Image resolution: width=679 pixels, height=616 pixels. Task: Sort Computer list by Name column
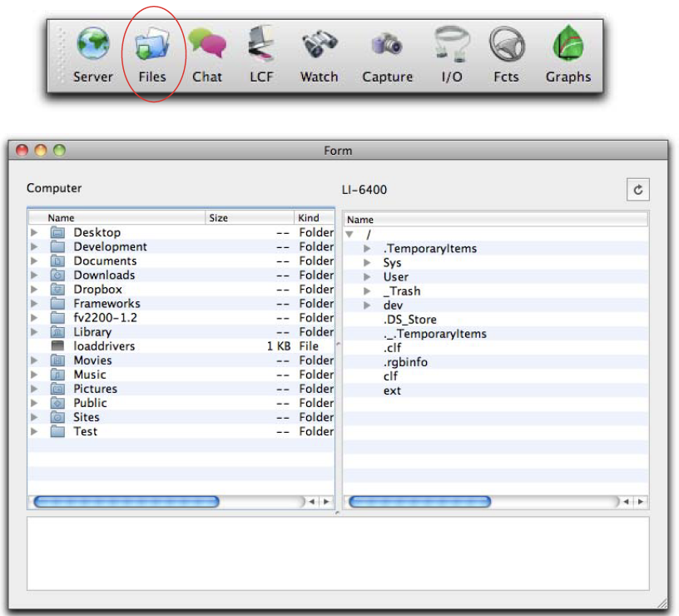[117, 218]
